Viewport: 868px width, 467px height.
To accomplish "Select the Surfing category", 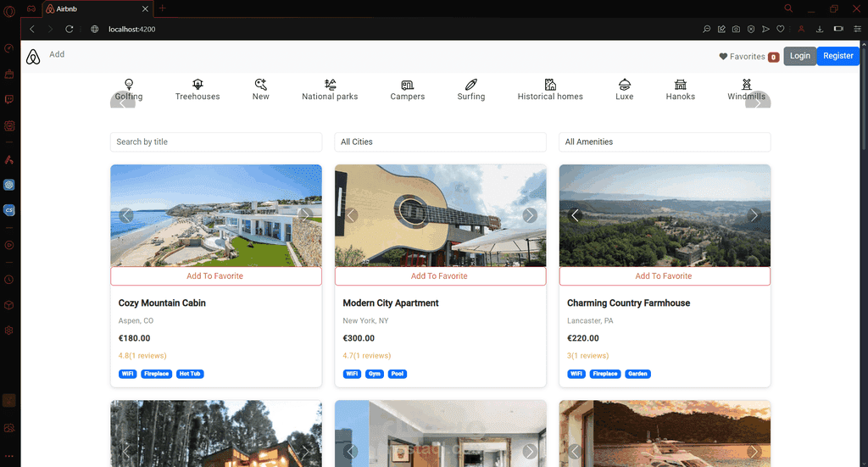I will (x=471, y=90).
